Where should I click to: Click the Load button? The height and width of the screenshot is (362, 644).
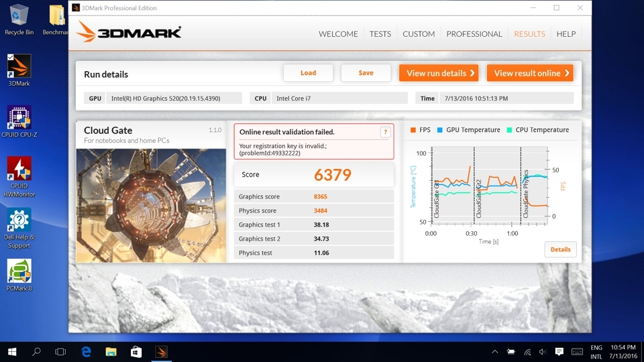[x=308, y=73]
